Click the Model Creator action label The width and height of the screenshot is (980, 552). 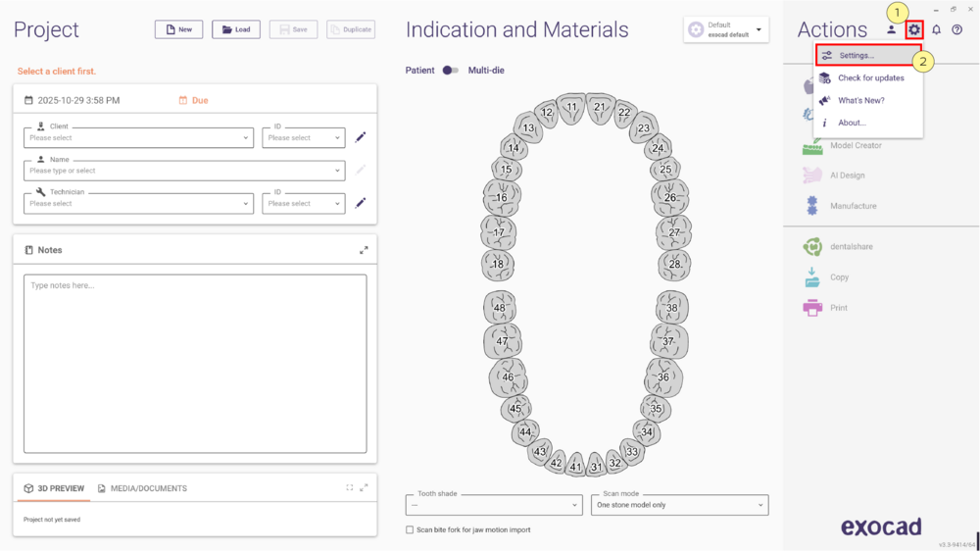(856, 145)
